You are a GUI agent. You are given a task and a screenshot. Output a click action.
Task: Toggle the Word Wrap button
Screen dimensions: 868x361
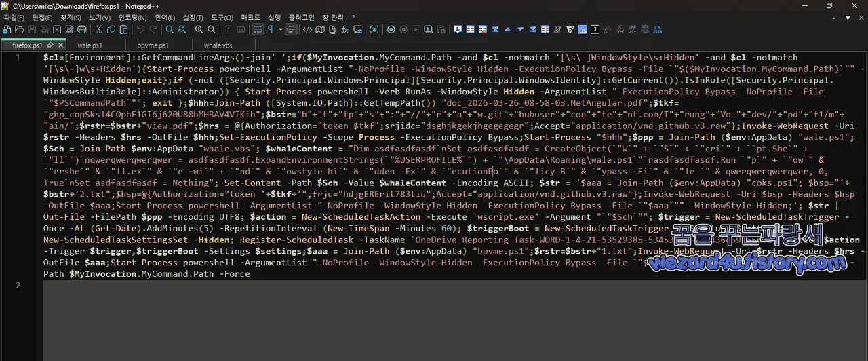(x=258, y=30)
